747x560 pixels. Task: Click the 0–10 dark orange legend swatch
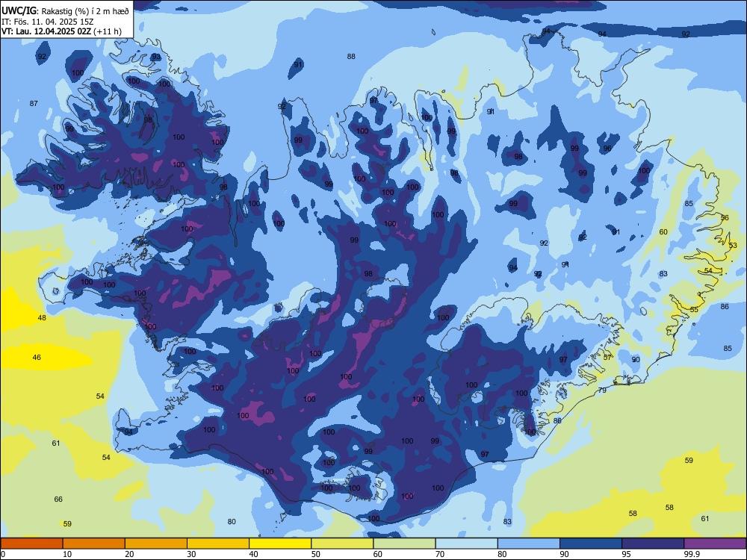tap(31, 544)
